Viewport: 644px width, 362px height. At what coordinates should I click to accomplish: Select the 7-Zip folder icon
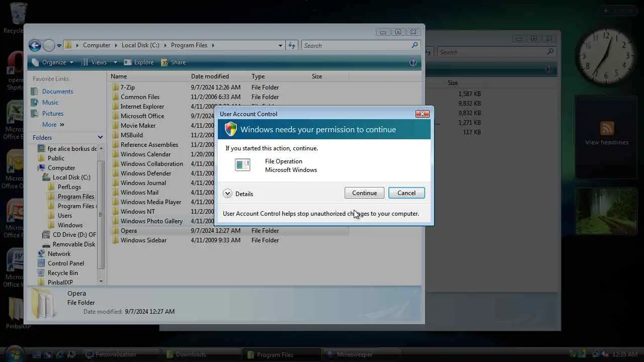pos(115,87)
